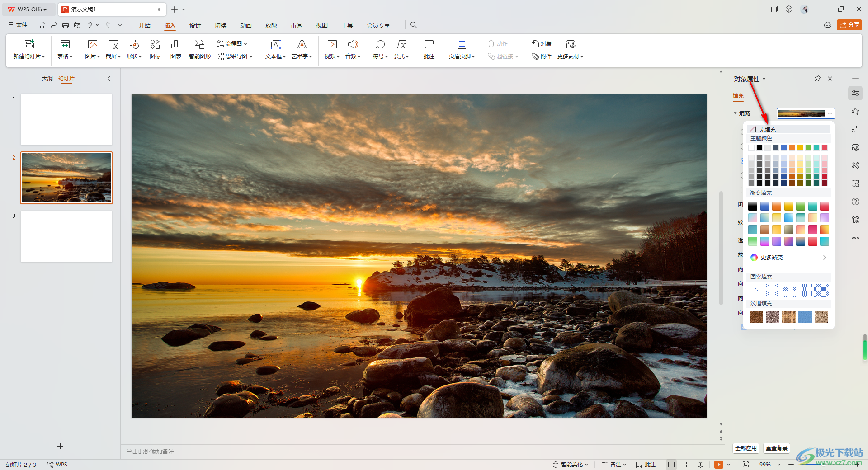Collapse the slide thumbnail pane arrow
The width and height of the screenshot is (868, 470).
pyautogui.click(x=109, y=79)
